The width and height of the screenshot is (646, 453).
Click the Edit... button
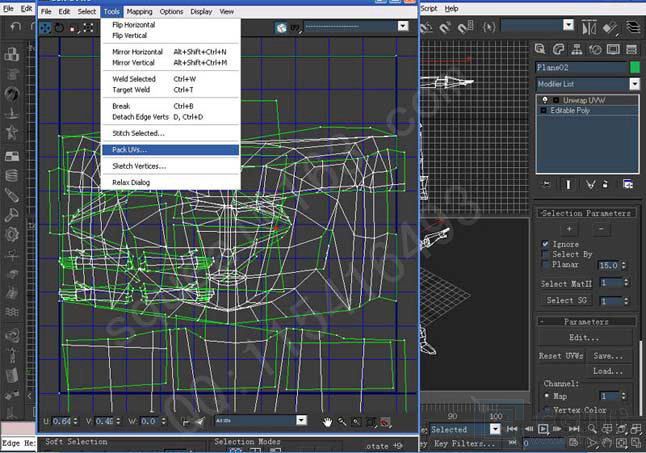[584, 337]
